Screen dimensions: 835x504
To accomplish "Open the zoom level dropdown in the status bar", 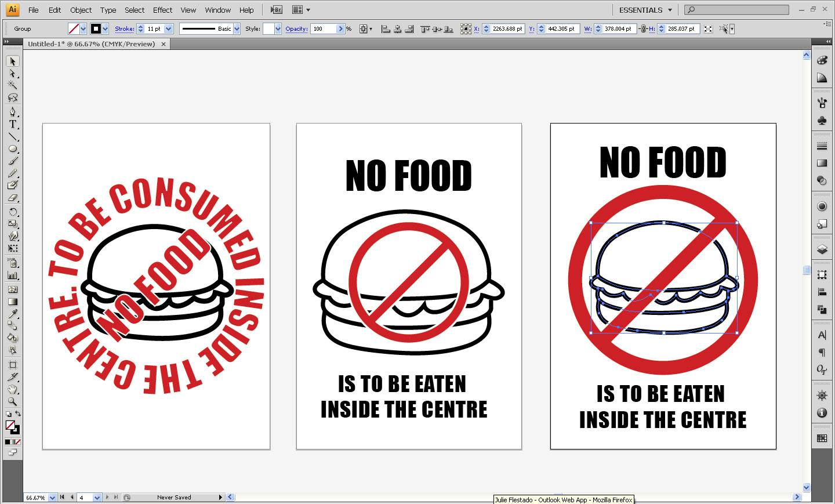I will (53, 497).
